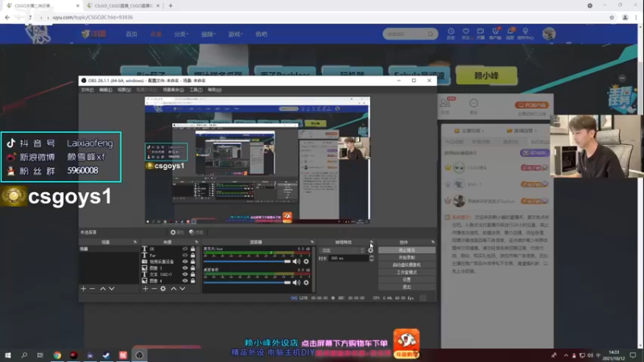Open the Tools menu in OBS
Screen dimensions: 644x362
tap(196, 90)
